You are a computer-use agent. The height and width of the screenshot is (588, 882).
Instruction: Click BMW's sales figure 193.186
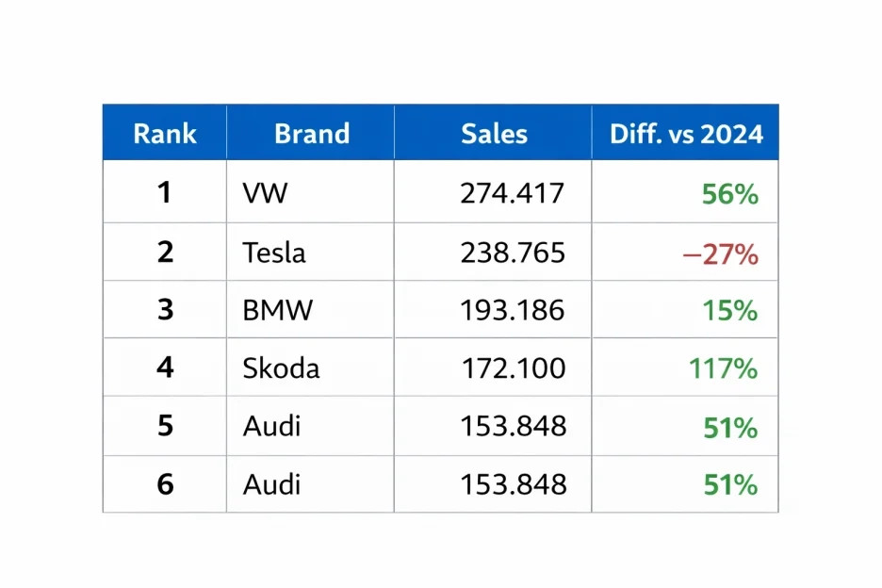pos(513,310)
